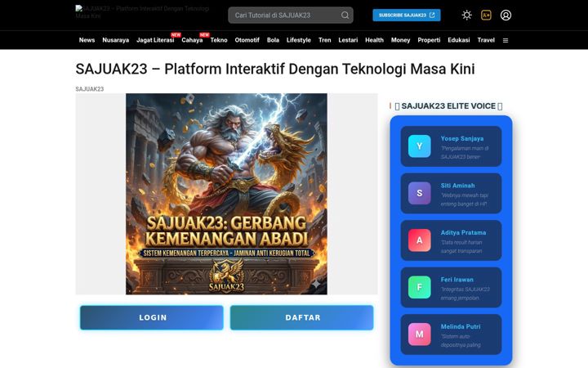Viewport: 588px width, 368px height.
Task: Select the Tren menu item
Action: click(325, 40)
